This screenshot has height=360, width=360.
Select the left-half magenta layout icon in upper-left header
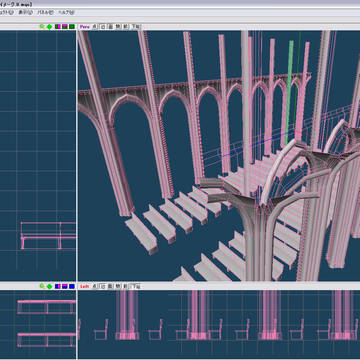click(x=58, y=27)
